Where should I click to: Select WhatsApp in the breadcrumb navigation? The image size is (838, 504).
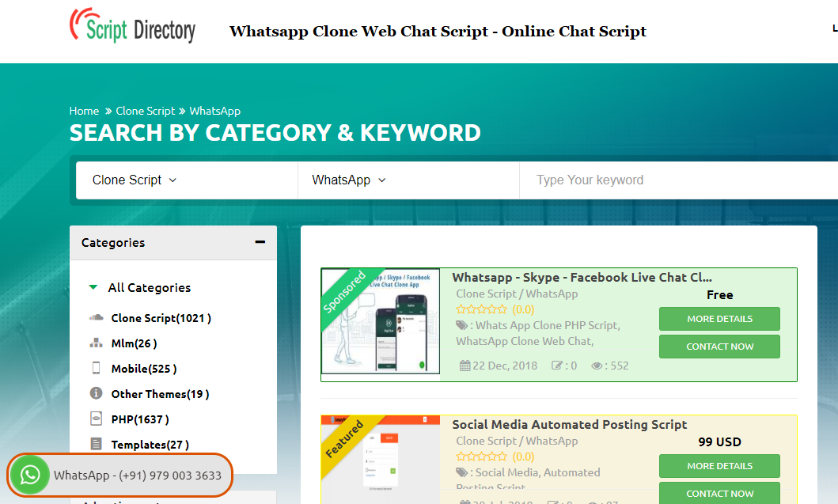coord(214,111)
